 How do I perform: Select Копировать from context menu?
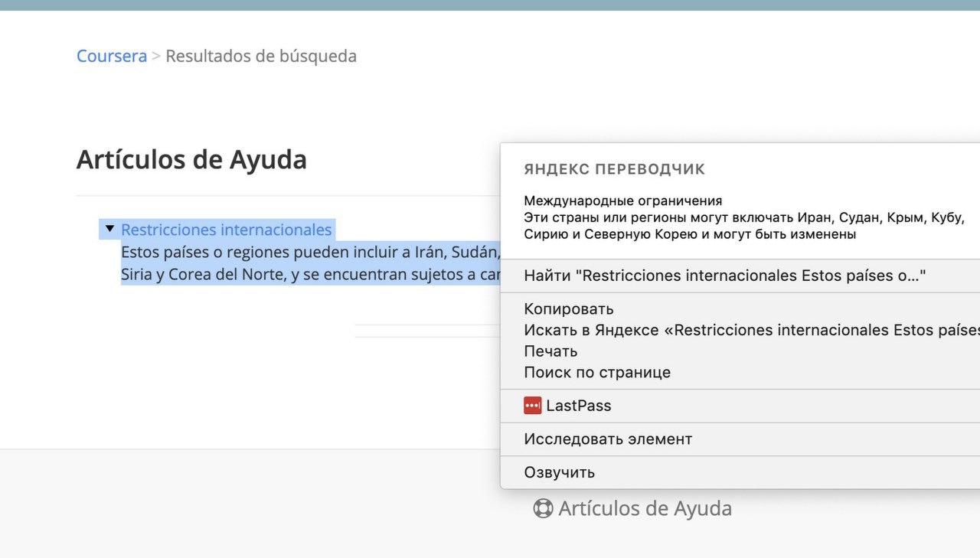pyautogui.click(x=740, y=309)
